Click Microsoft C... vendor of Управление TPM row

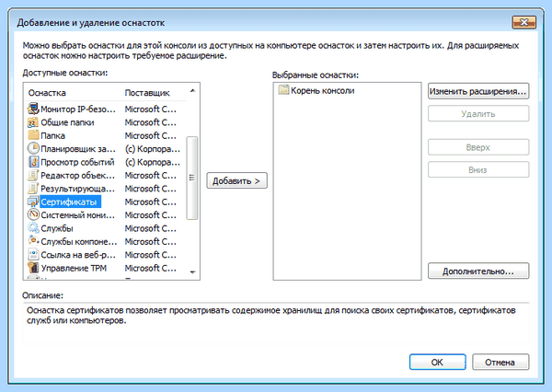[151, 268]
